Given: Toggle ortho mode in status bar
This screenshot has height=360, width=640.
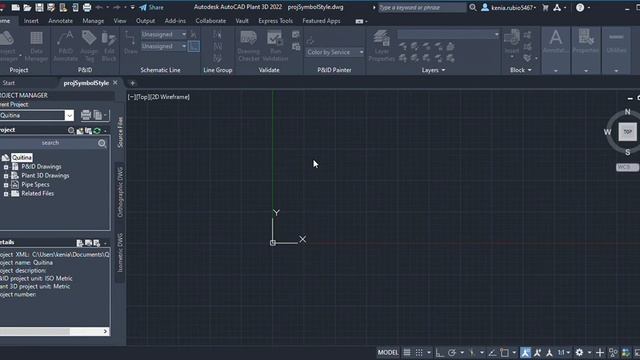Looking at the screenshot, I should tap(440, 353).
